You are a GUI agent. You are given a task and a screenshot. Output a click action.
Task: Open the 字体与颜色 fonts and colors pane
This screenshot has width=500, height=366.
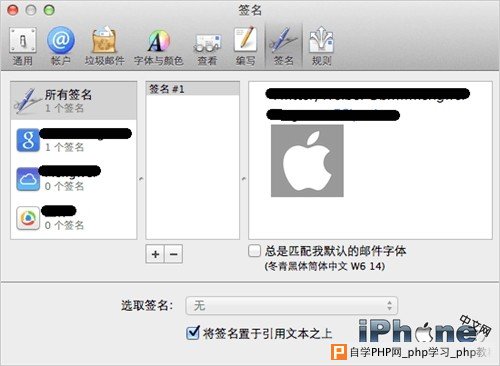click(x=159, y=46)
